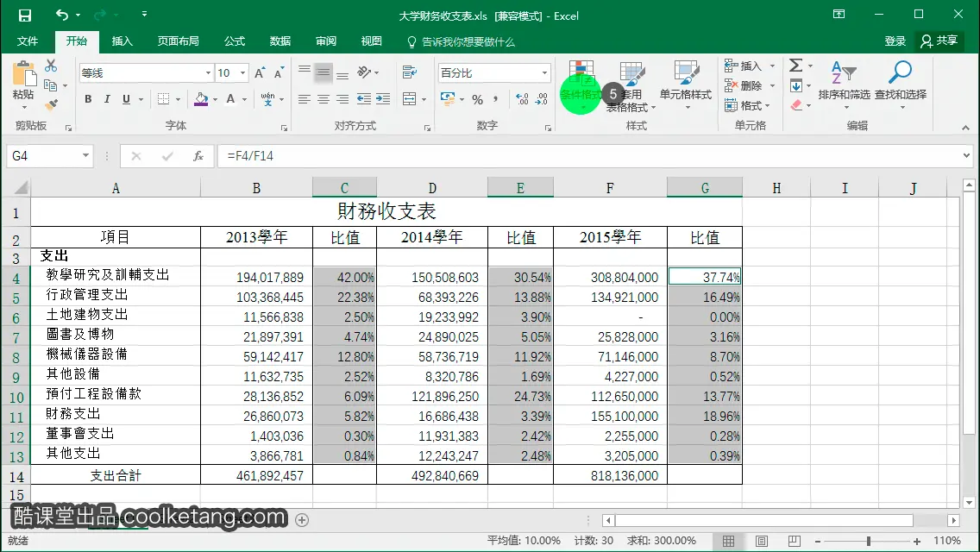Paste clipboard contents with 粘贴
The height and width of the screenshot is (552, 980).
tap(23, 94)
